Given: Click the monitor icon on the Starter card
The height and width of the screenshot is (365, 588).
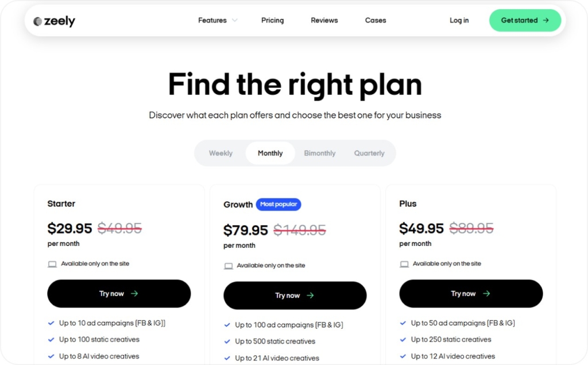Looking at the screenshot, I should (52, 263).
